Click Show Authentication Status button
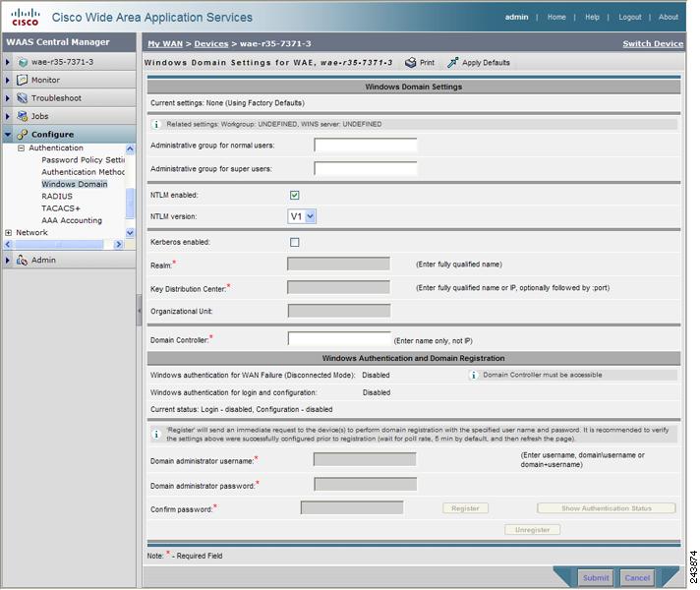Viewport: 700px width, 590px height. [x=607, y=508]
